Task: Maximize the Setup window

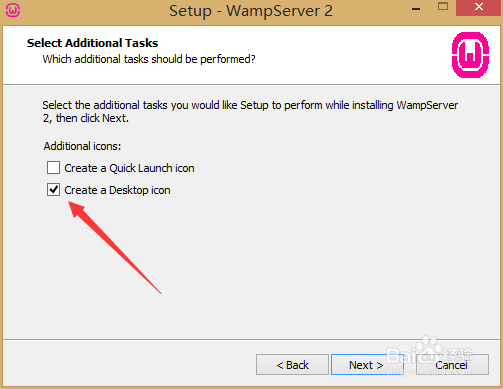Action: pyautogui.click(x=443, y=7)
